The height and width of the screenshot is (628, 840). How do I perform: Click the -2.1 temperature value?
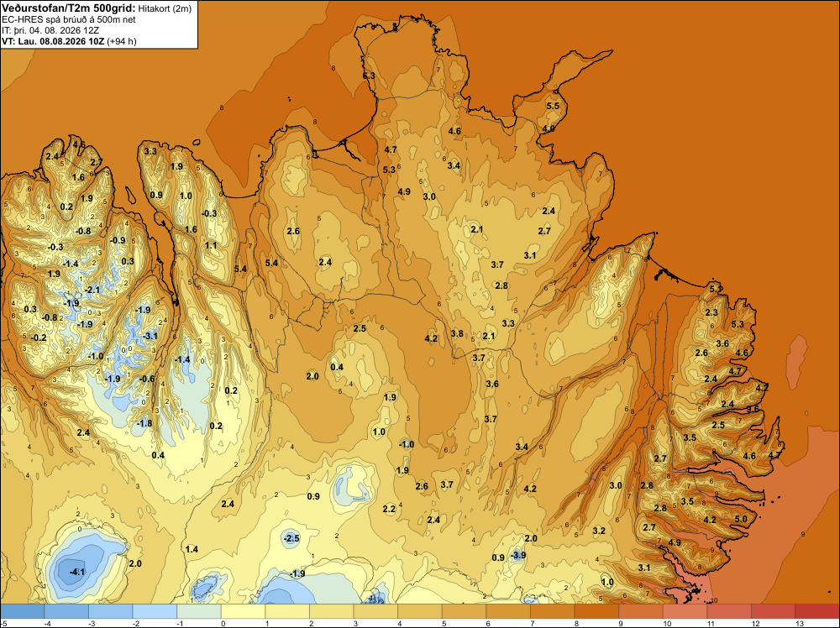tap(92, 290)
